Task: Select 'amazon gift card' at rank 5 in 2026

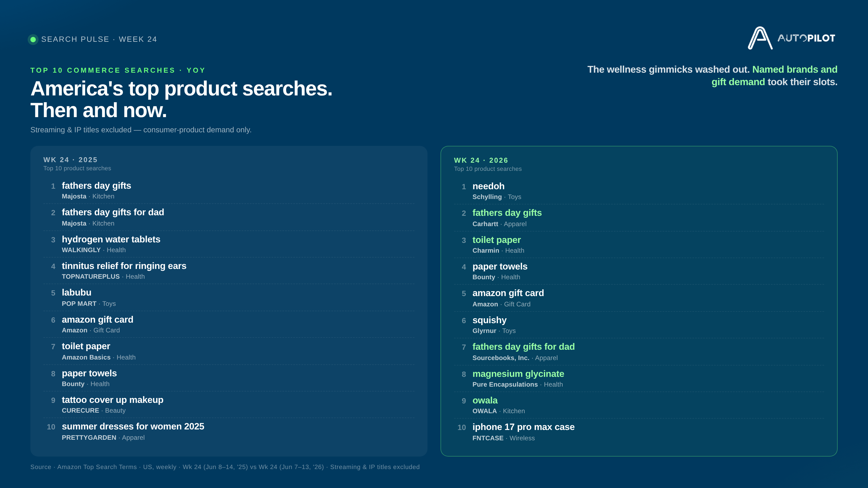Action: (x=508, y=293)
